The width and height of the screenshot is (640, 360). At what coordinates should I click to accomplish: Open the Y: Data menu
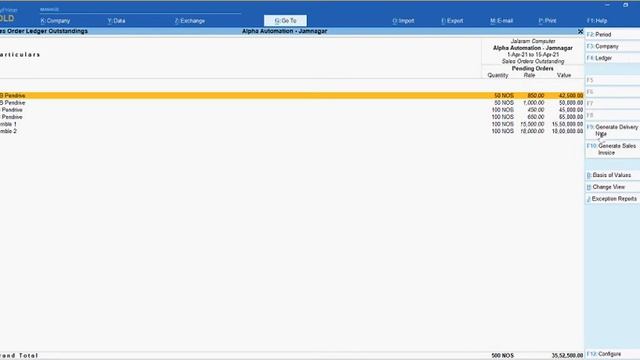[116, 21]
